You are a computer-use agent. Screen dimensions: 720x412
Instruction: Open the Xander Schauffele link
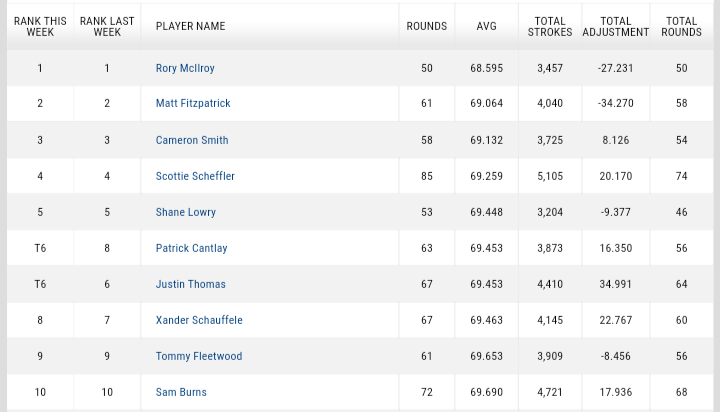(199, 320)
